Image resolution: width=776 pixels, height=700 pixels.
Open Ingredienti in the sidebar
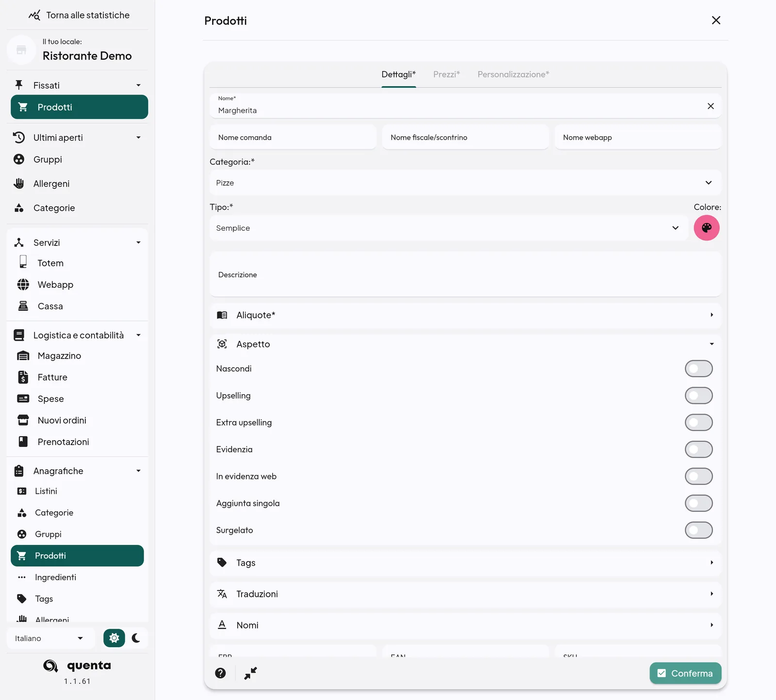click(x=77, y=577)
